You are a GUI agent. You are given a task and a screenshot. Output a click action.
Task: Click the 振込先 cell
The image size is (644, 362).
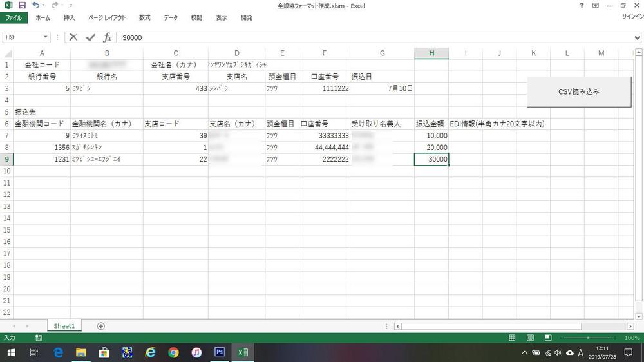coord(42,112)
